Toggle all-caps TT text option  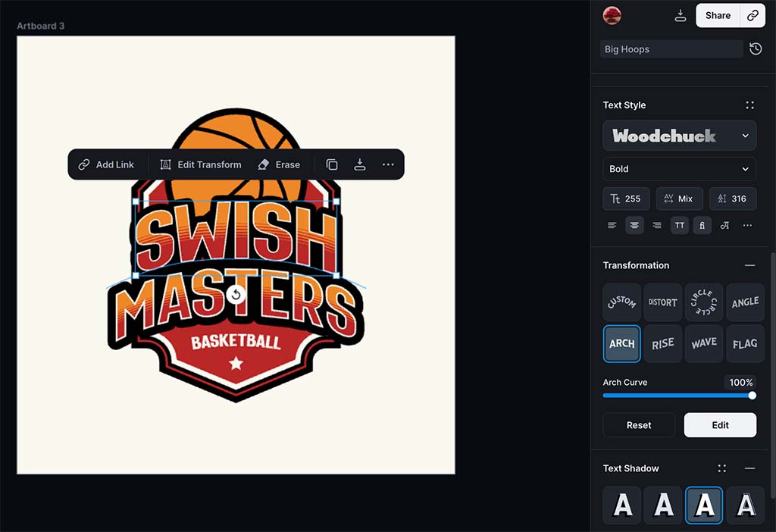point(680,225)
